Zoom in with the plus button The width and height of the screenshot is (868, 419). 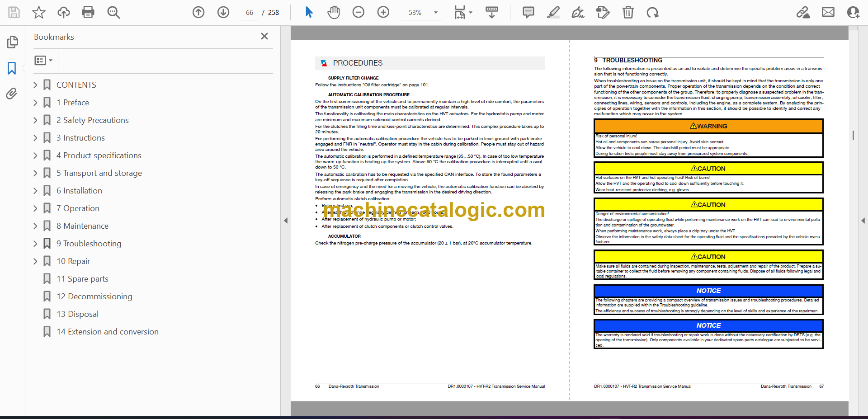tap(383, 12)
